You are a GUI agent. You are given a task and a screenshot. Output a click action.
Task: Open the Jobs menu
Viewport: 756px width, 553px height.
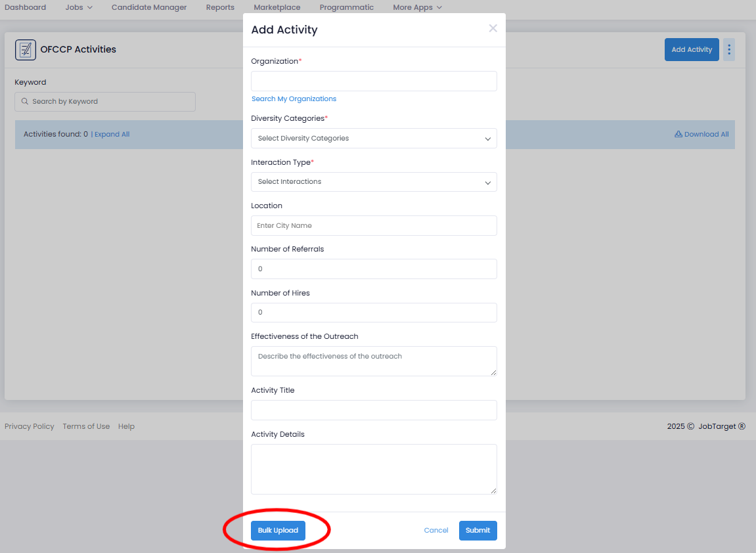click(79, 7)
